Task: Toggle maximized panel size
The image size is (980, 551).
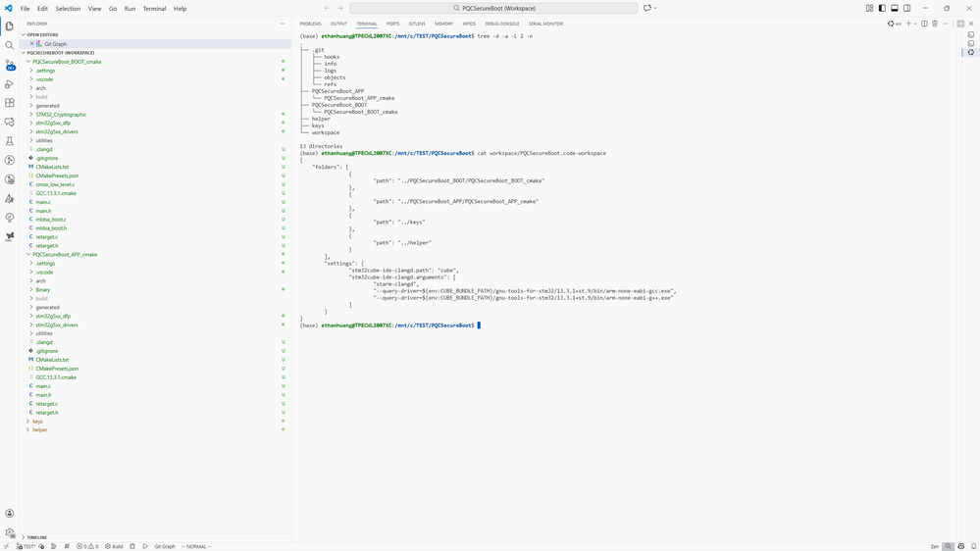Action: coord(960,24)
